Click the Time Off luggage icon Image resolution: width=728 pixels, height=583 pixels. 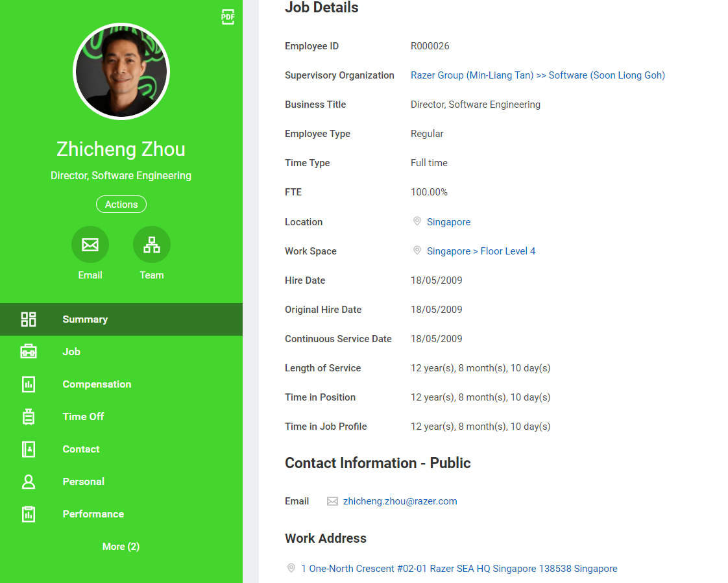click(x=29, y=417)
